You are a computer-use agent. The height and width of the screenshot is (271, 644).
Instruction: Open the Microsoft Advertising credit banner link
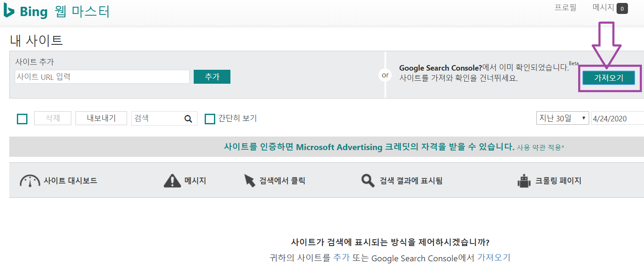click(x=369, y=147)
